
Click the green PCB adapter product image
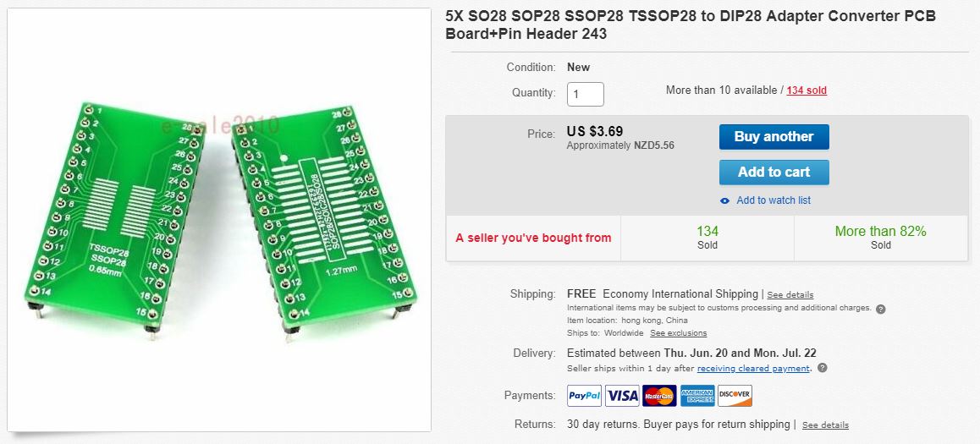[x=218, y=220]
